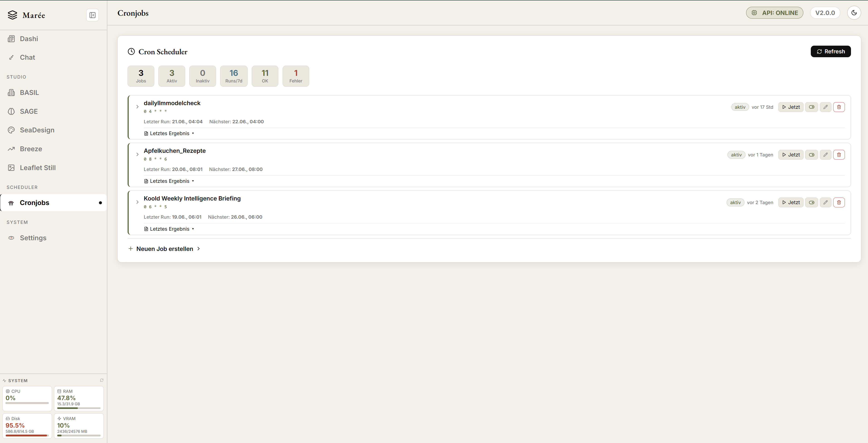Click the V2.0.0 version badge
Screen dimensions: 868x443
pyautogui.click(x=825, y=13)
